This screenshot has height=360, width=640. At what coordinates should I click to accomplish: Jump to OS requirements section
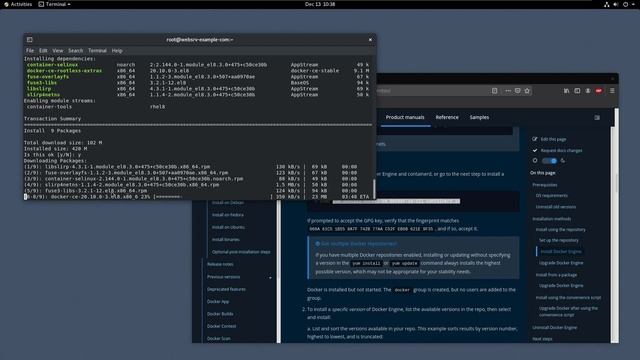551,196
